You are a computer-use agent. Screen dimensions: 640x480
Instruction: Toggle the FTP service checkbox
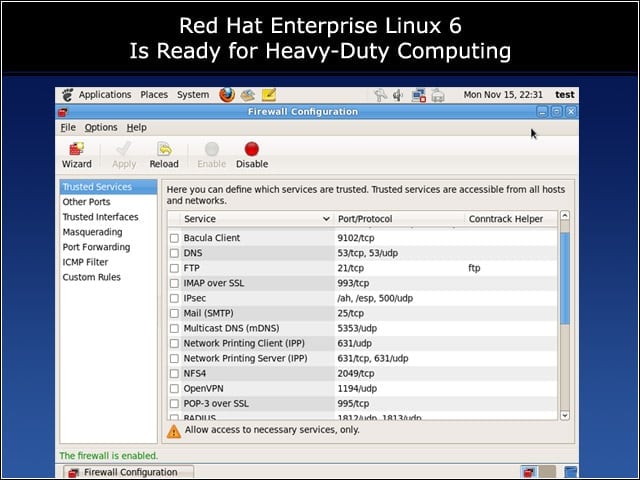pyautogui.click(x=174, y=268)
